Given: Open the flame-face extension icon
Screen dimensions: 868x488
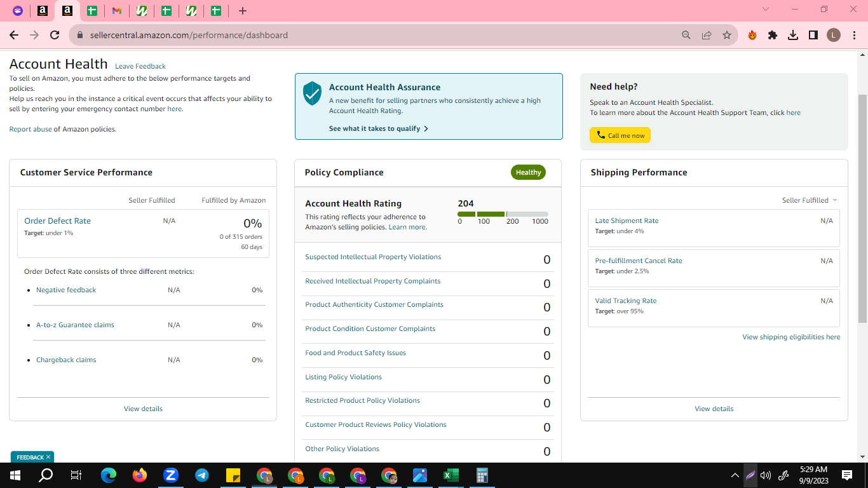Looking at the screenshot, I should [x=752, y=35].
